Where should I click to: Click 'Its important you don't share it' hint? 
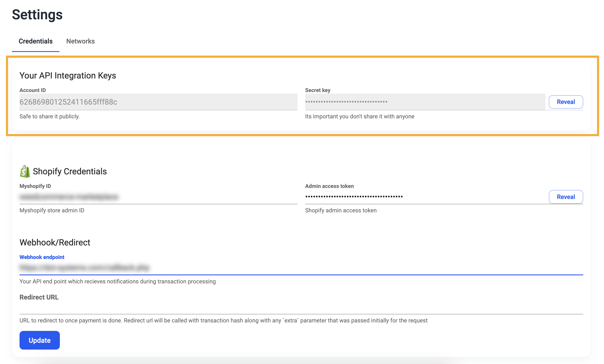pos(360,116)
